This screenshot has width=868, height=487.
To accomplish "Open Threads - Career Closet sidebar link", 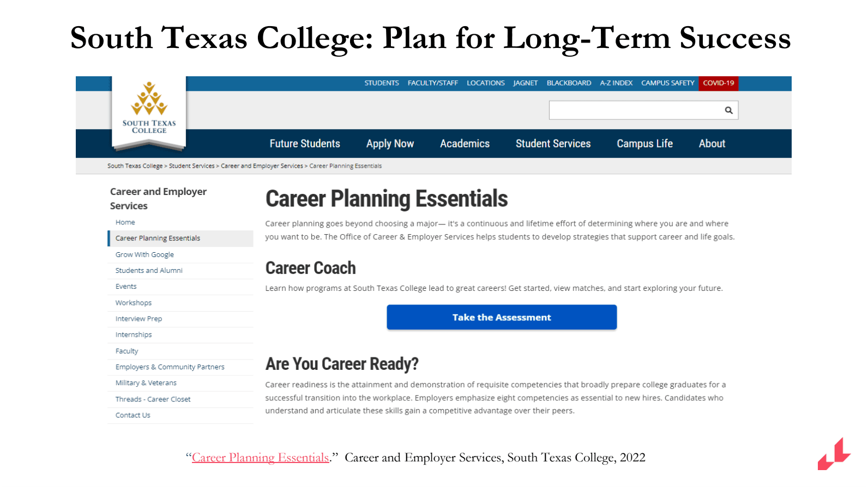I will 153,399.
